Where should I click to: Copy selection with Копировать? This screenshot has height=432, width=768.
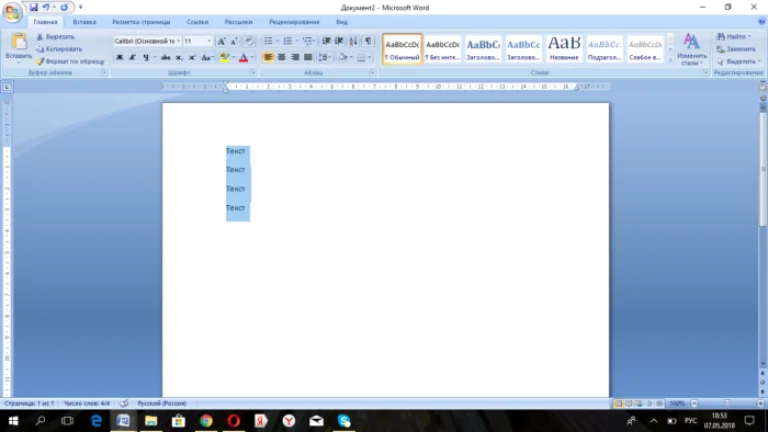pyautogui.click(x=59, y=49)
